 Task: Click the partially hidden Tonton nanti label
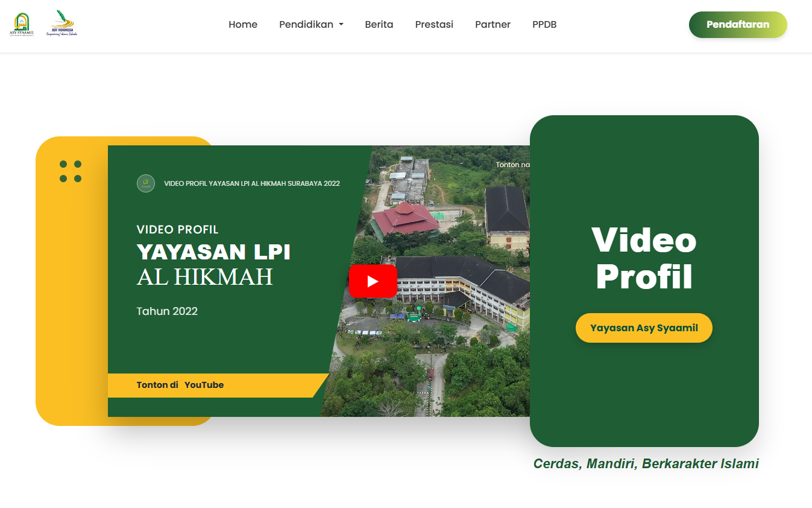tap(512, 165)
